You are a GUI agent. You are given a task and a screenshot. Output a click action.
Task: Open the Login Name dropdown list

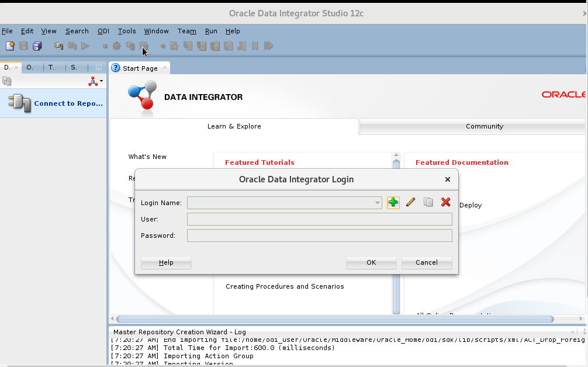pos(376,202)
